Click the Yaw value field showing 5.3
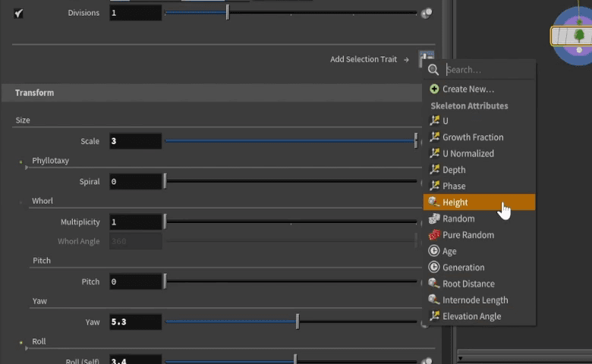The image size is (592, 364). (x=136, y=322)
